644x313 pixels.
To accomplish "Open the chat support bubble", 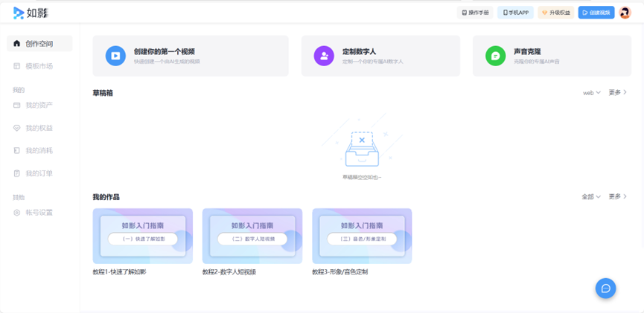I will click(605, 288).
